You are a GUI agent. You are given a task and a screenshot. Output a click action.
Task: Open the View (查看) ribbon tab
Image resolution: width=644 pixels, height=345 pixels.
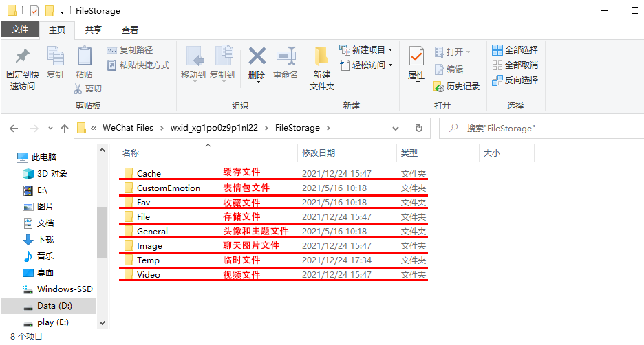(130, 30)
